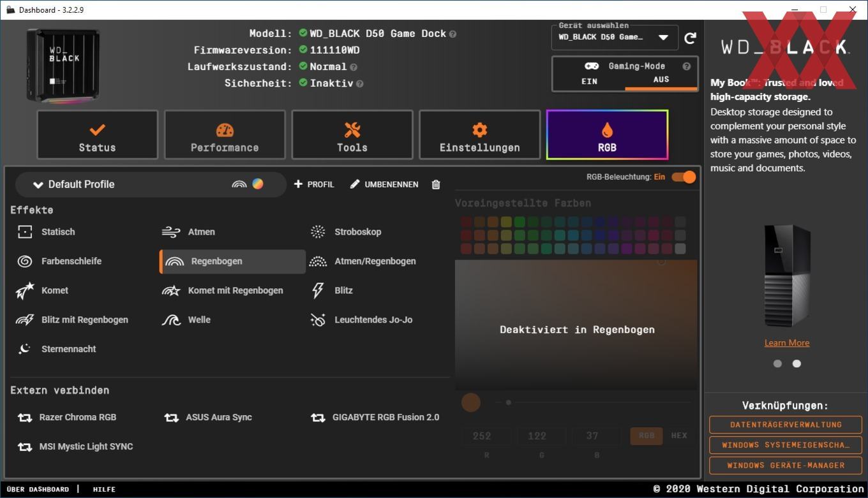Open Hilfe in the footer

click(104, 489)
